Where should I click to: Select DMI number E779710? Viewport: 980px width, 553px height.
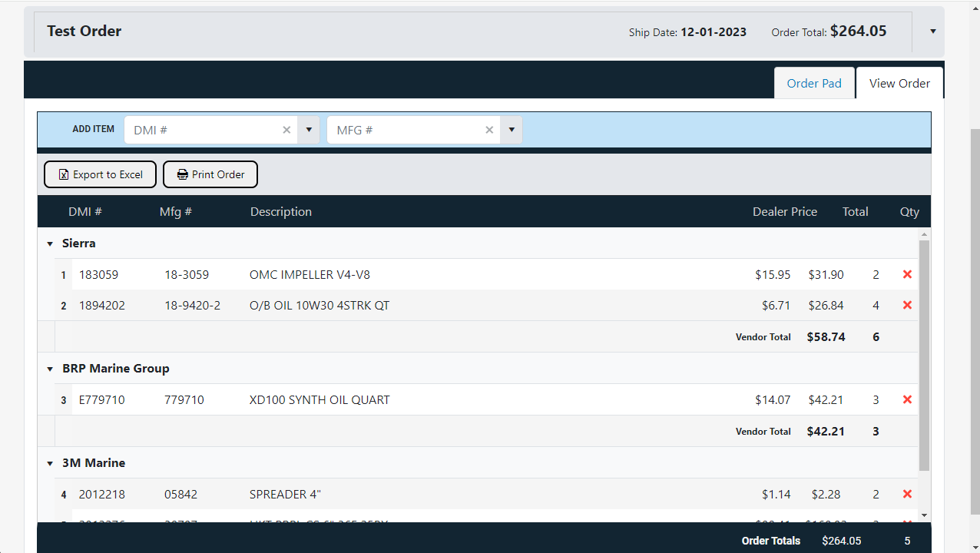click(x=102, y=399)
